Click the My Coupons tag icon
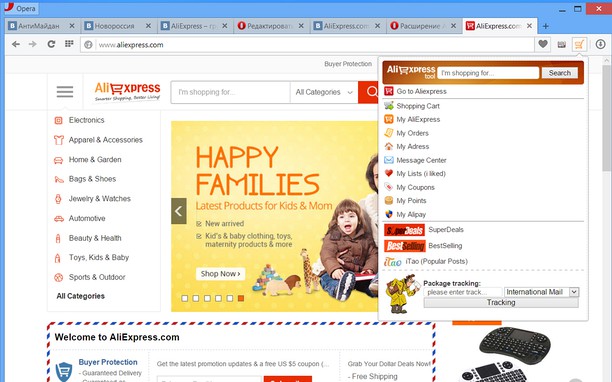 pyautogui.click(x=389, y=187)
